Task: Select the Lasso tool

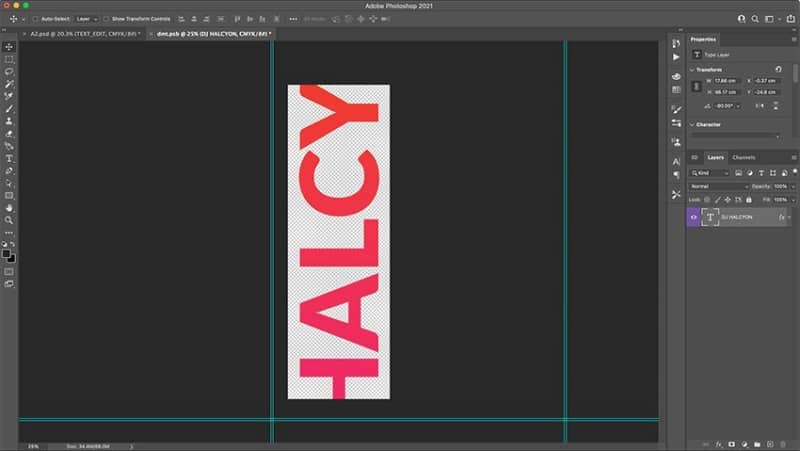Action: click(9, 71)
